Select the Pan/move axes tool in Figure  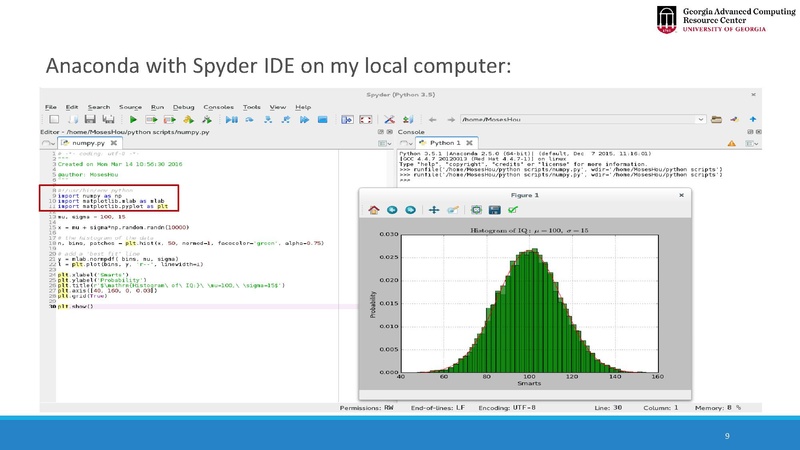click(x=433, y=210)
